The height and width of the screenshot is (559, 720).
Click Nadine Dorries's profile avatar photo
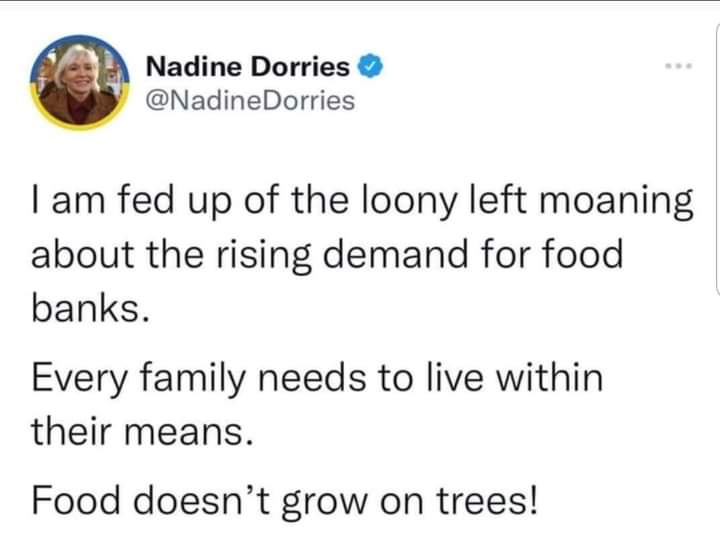coord(82,83)
